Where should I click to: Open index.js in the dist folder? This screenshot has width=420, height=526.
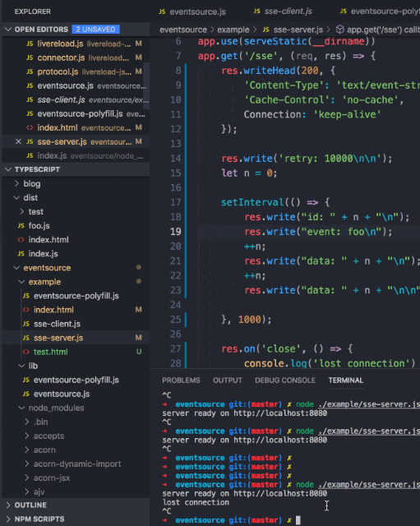76,254
